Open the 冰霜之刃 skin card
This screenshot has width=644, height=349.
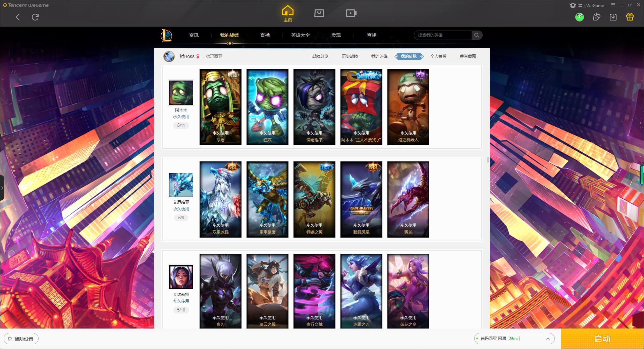tap(361, 291)
